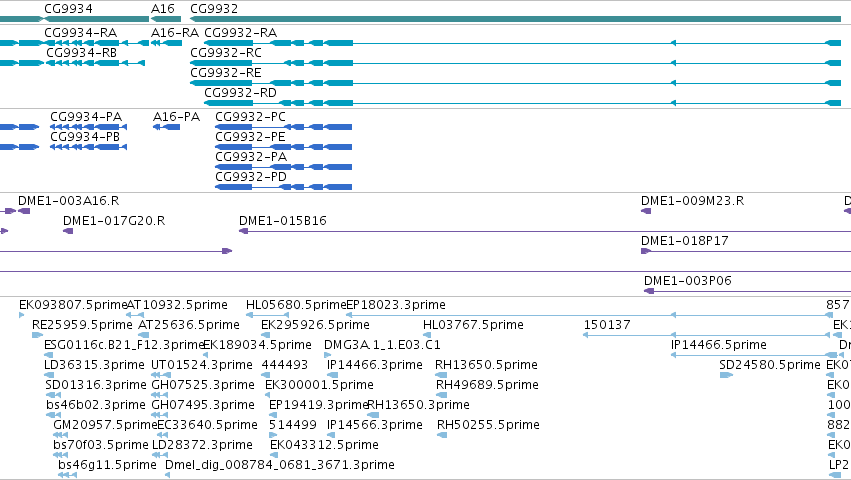Select the SD01316.3prime label
Image resolution: width=851 pixels, height=480 pixels.
coord(96,385)
